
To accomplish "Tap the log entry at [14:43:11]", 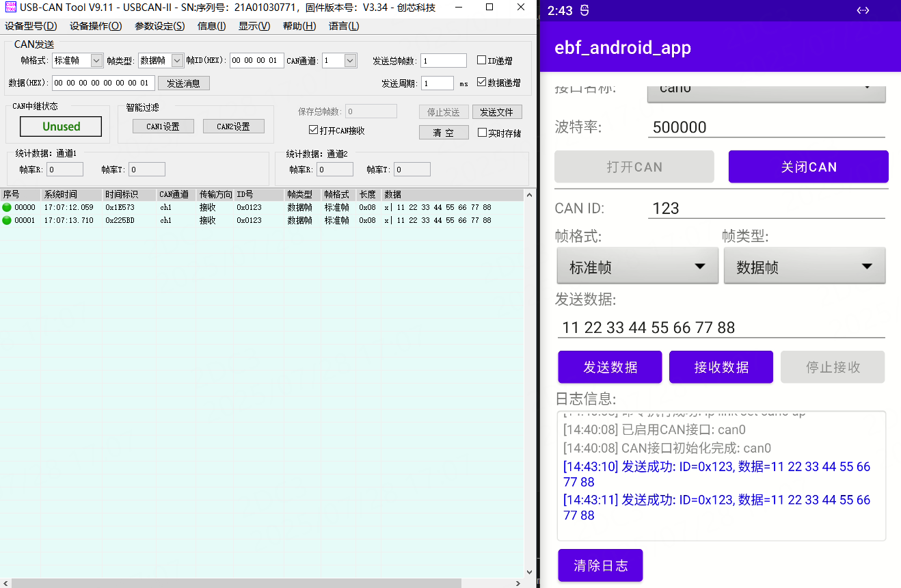I will (x=716, y=507).
